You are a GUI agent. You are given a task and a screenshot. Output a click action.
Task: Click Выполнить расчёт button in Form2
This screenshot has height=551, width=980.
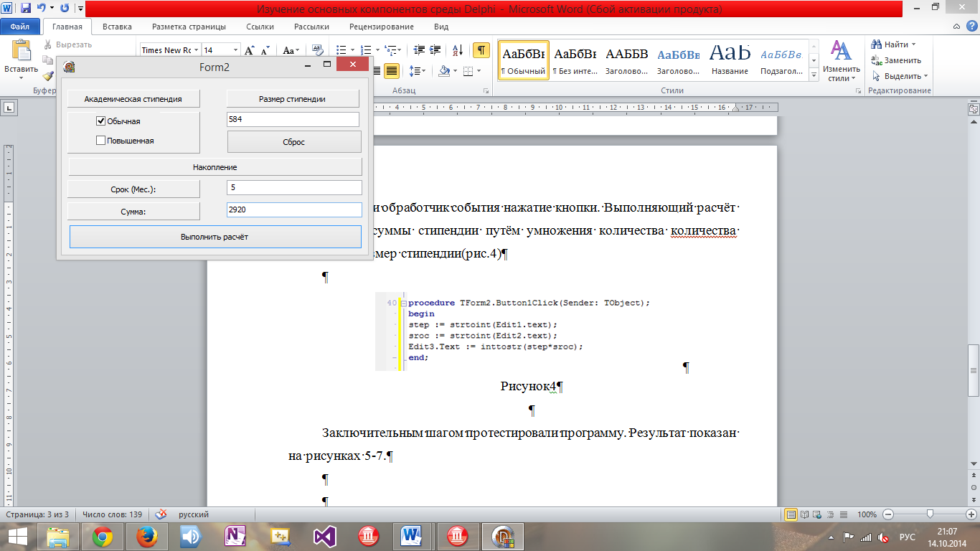215,237
